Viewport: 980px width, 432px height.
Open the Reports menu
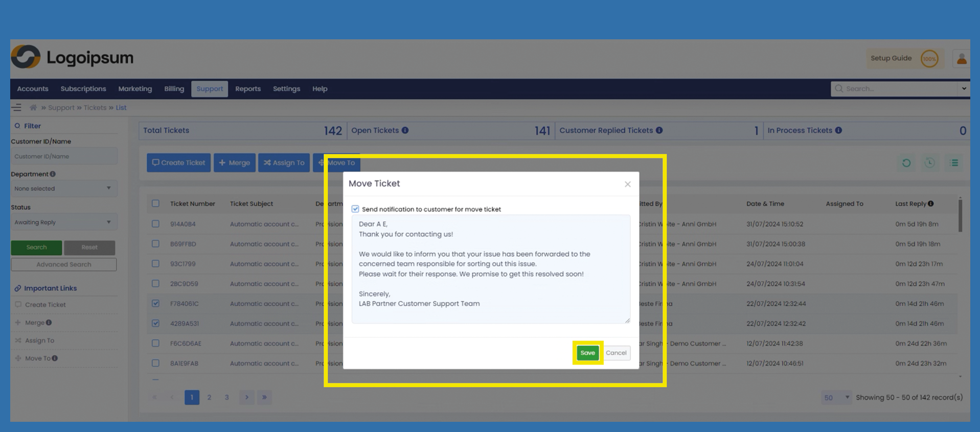pyautogui.click(x=248, y=89)
